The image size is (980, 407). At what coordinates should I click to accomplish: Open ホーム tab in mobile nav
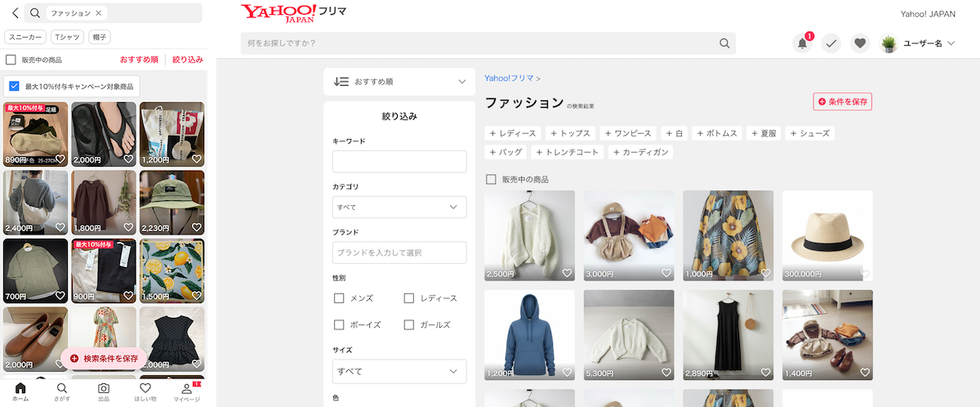coord(20,392)
